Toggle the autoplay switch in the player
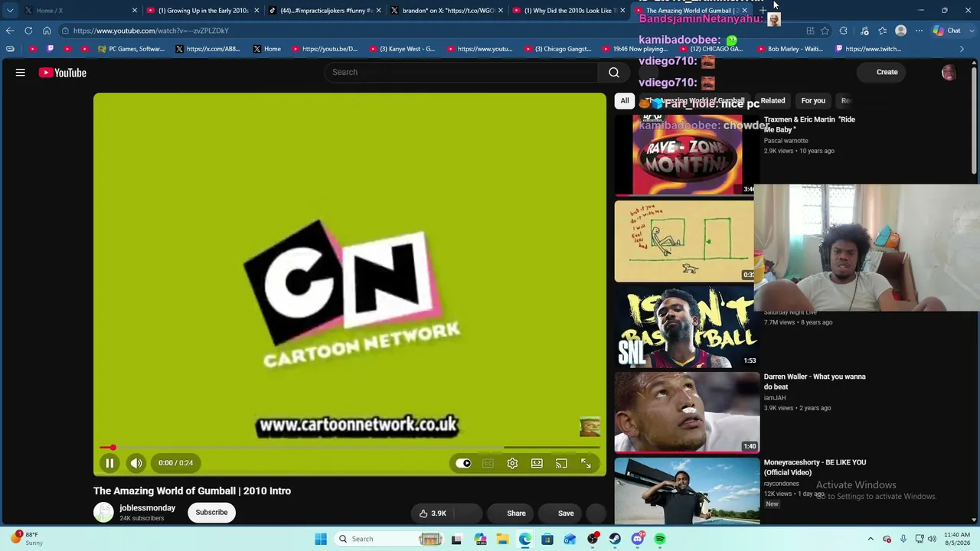This screenshot has width=980, height=551. 463,463
